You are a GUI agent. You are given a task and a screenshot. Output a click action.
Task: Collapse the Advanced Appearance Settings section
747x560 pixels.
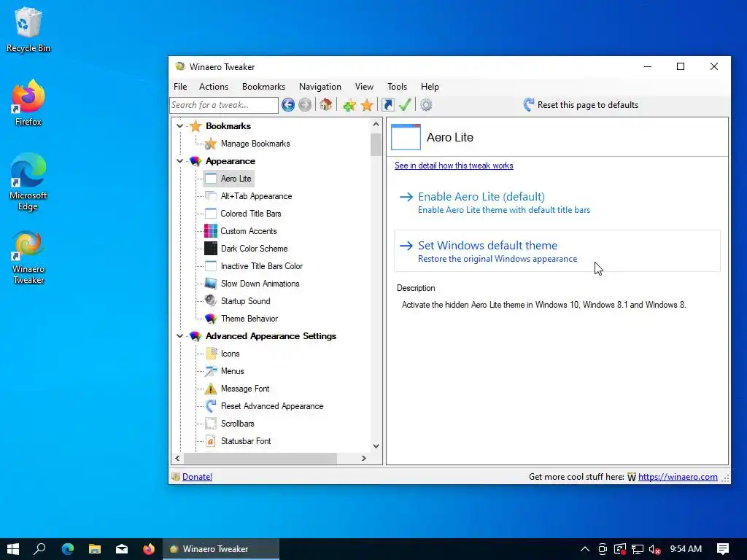pyautogui.click(x=179, y=336)
